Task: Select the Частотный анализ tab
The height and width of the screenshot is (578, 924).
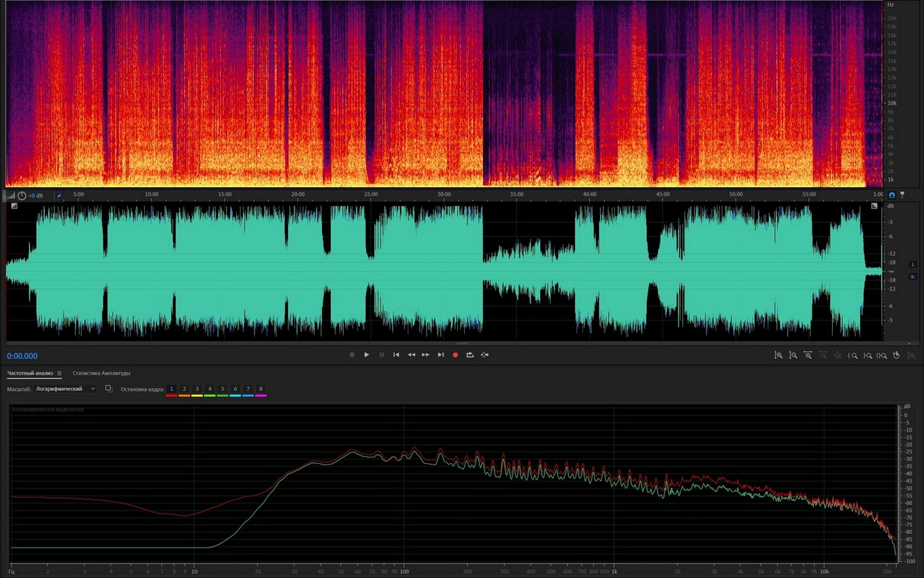Action: point(30,373)
